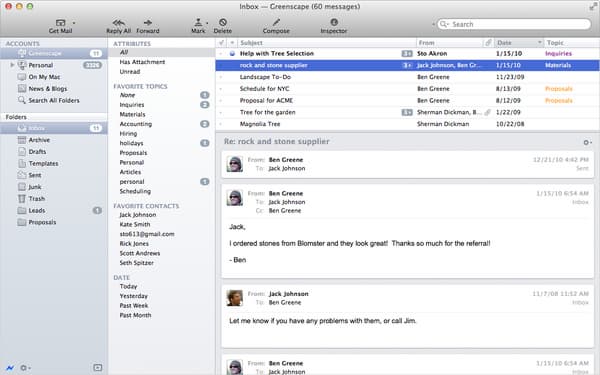Expand thread count badge for Help with Tree Selection
Viewport: 600px width, 375px height.
(x=407, y=54)
